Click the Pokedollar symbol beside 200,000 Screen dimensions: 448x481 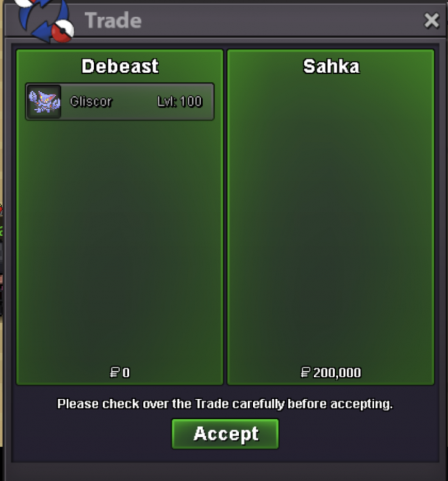pyautogui.click(x=306, y=373)
